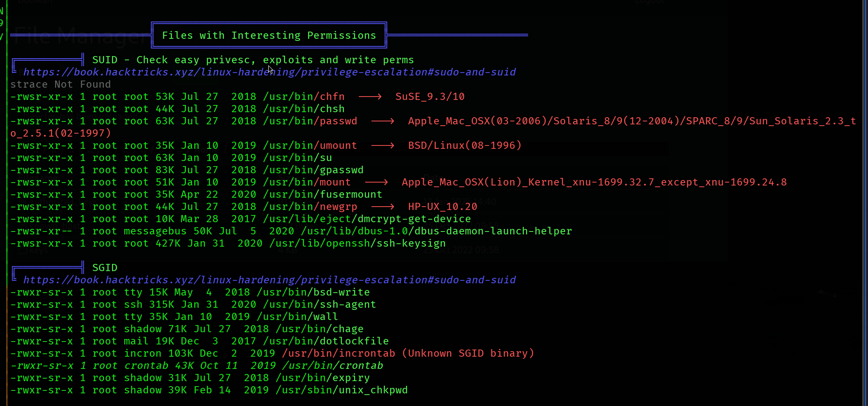Select the /usr/bin/passwd path text

(x=310, y=121)
